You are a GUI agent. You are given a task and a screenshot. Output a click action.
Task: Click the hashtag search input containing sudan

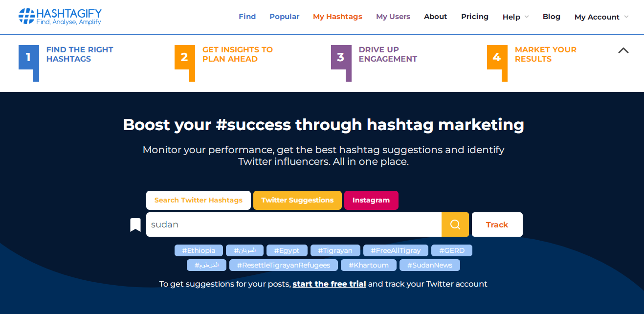(294, 224)
